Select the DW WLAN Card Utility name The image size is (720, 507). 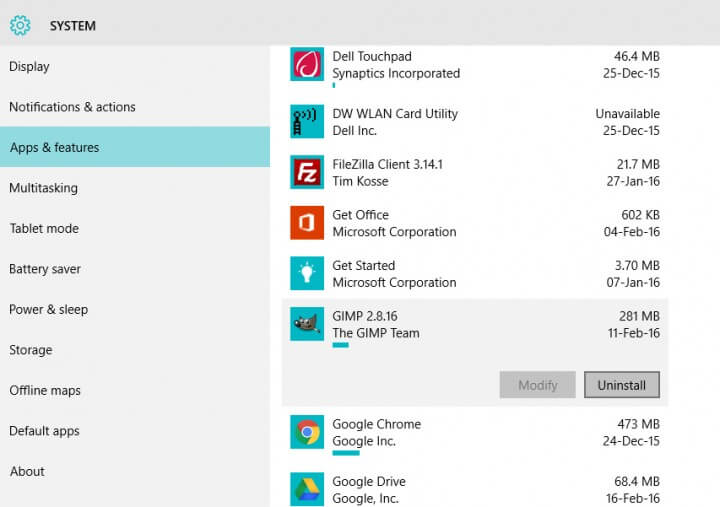tap(395, 113)
